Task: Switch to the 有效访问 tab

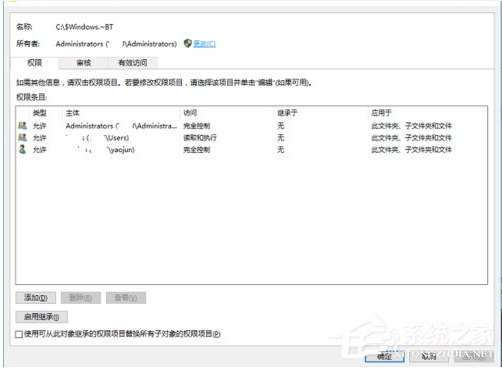Action: [x=133, y=63]
